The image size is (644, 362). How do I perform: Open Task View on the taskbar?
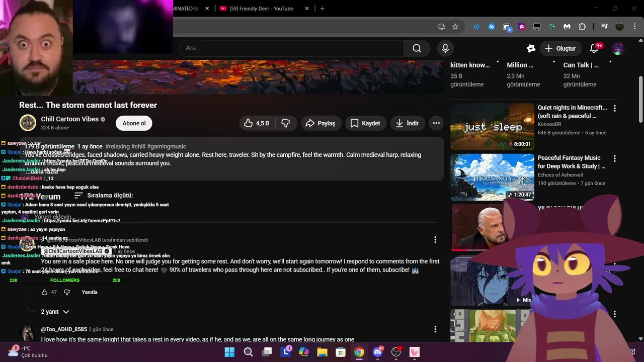pyautogui.click(x=267, y=352)
